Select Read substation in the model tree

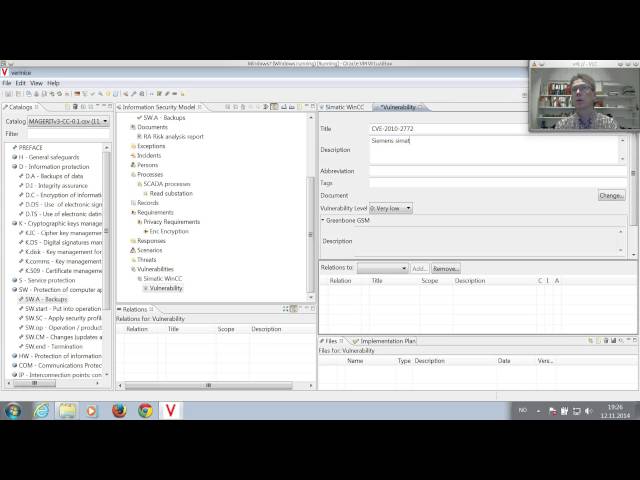click(x=171, y=193)
